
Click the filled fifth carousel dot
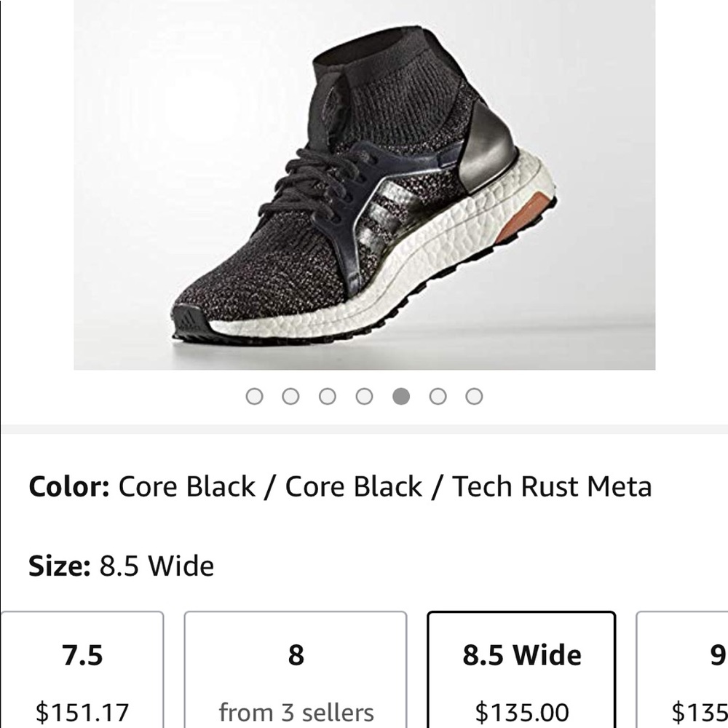(x=401, y=396)
